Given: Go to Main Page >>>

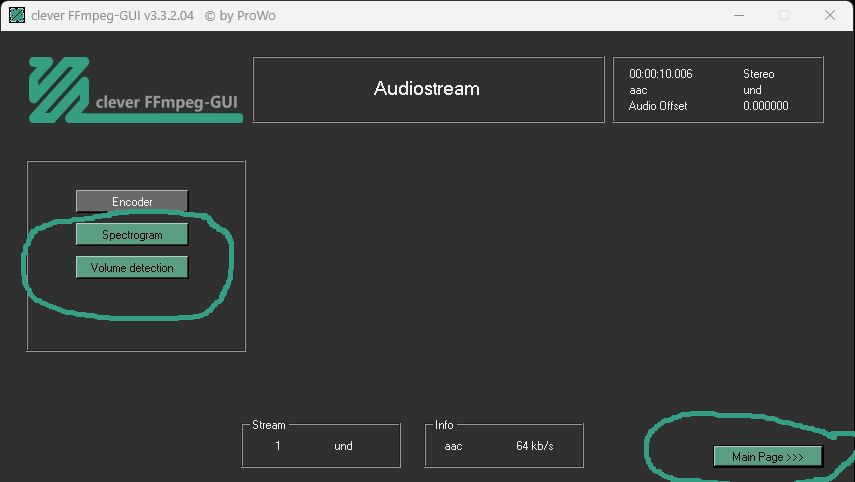Looking at the screenshot, I should [768, 457].
